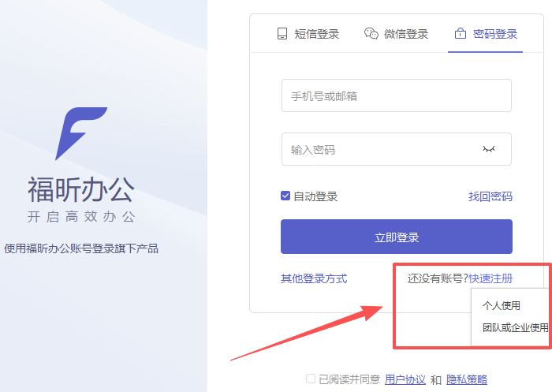This screenshot has height=392, width=552.
Task: Switch to the 微信登录 tab
Action: click(396, 34)
